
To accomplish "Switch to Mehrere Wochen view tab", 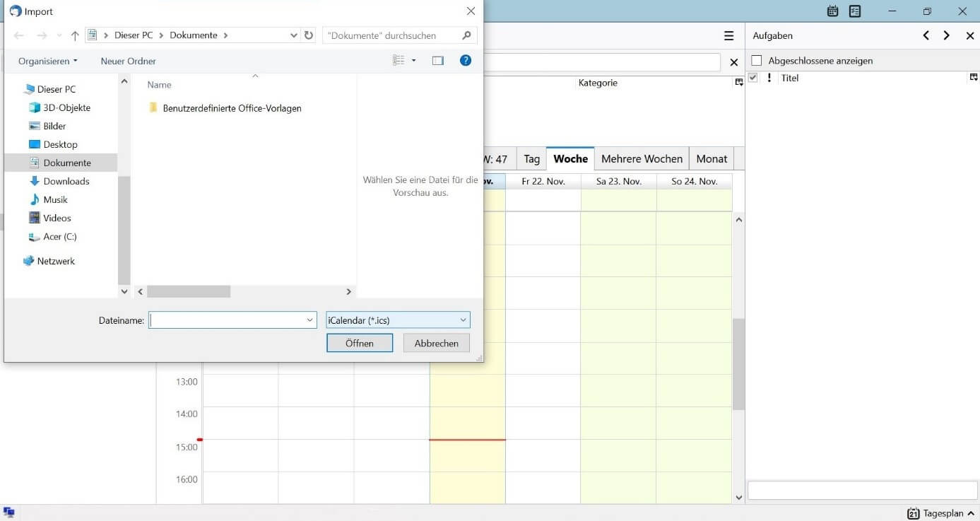I will coord(642,159).
